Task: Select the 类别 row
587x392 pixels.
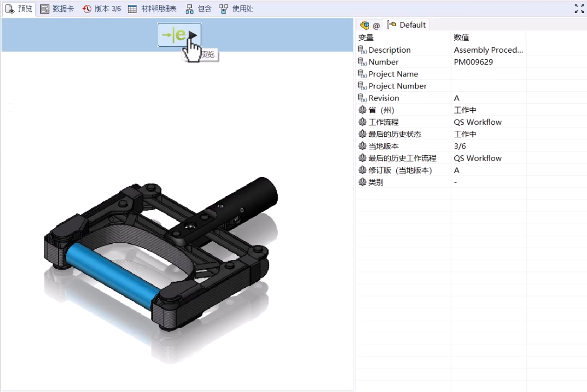Action: (441, 182)
